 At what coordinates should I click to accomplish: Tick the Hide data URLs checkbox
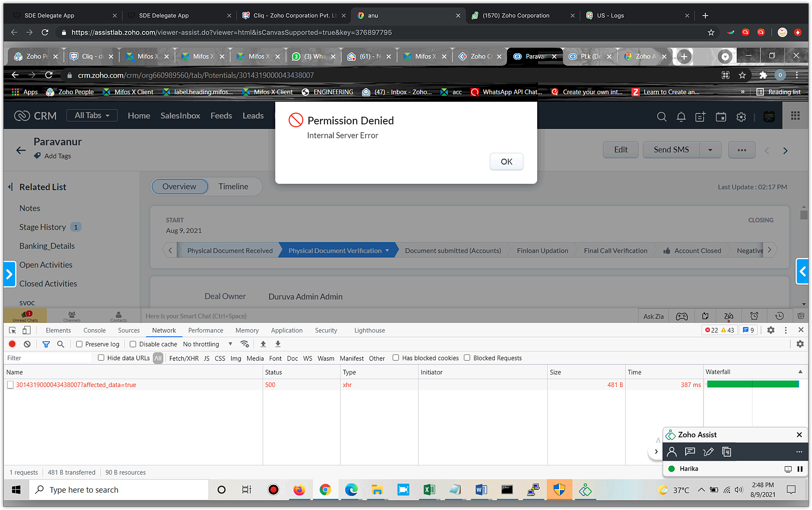tap(101, 358)
